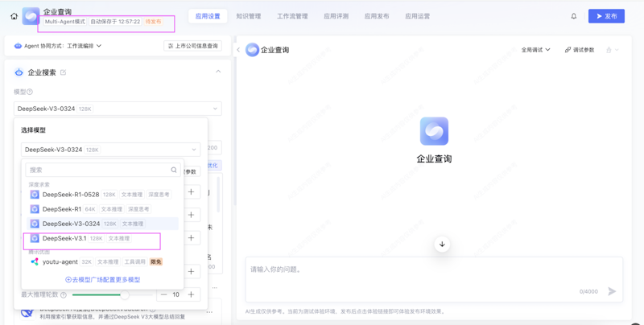
Task: Click the edit icon beside 企业搜索
Action: (64, 72)
